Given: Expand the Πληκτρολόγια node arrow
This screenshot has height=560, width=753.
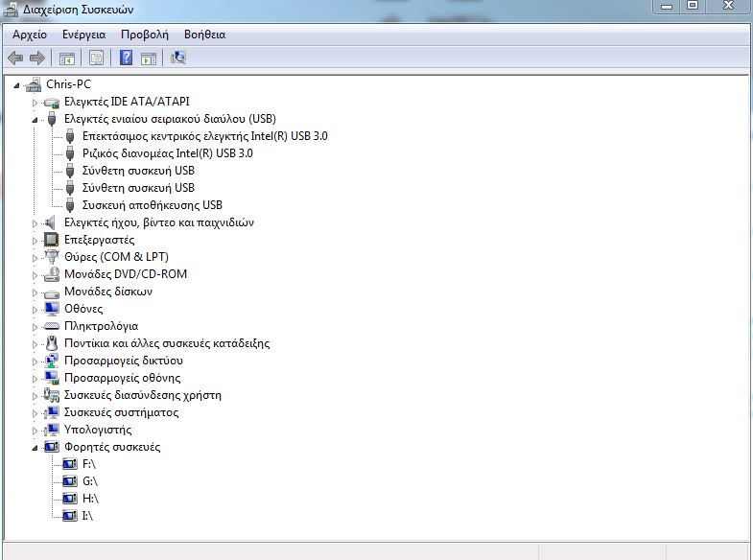Looking at the screenshot, I should (35, 327).
